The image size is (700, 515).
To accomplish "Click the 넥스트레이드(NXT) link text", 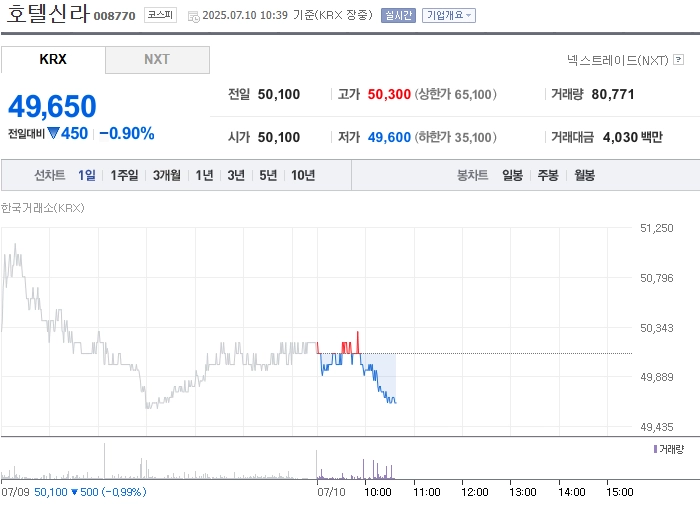I will click(x=617, y=60).
